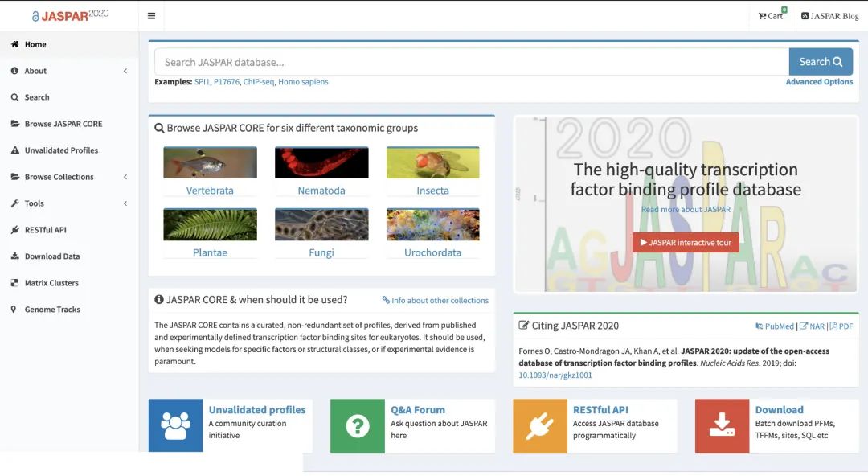
Task: Click the About info icon in sidebar
Action: 15,71
